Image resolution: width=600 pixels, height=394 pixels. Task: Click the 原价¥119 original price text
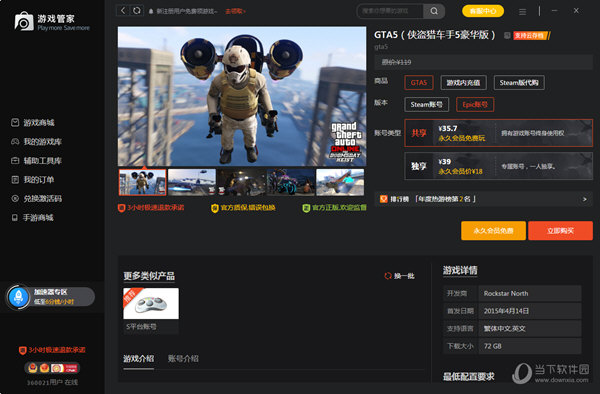click(396, 62)
